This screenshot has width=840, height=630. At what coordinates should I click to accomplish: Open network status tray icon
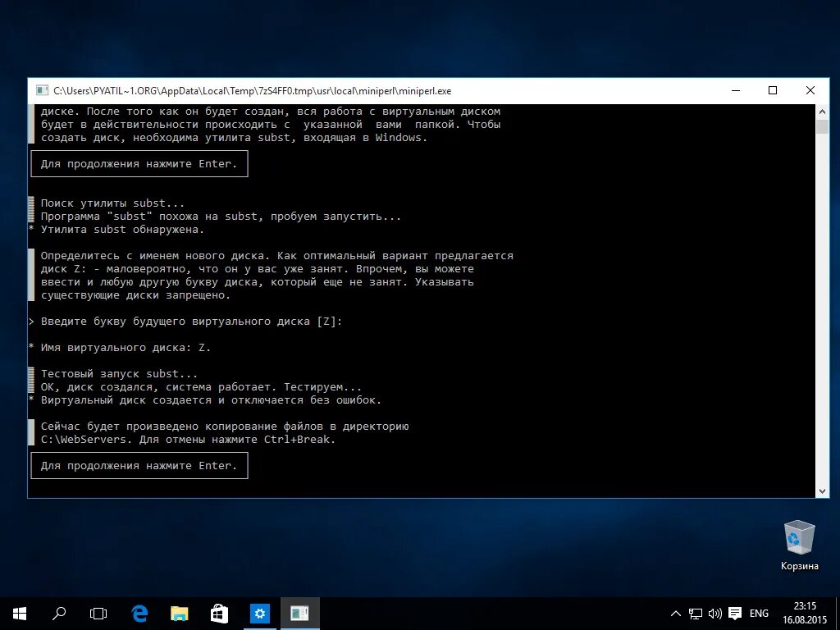point(696,614)
